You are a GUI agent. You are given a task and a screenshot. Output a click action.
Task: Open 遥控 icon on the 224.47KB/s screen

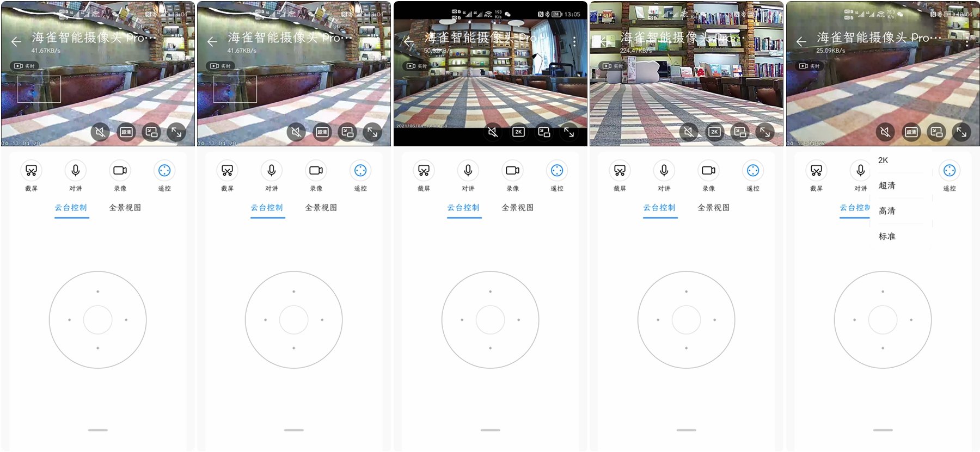coord(753,171)
